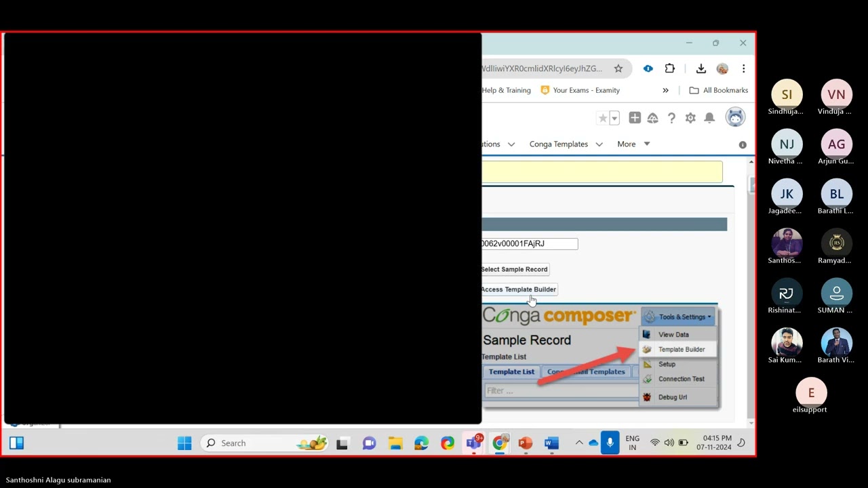The width and height of the screenshot is (868, 488).
Task: Open the volume tray icon
Action: (x=669, y=443)
